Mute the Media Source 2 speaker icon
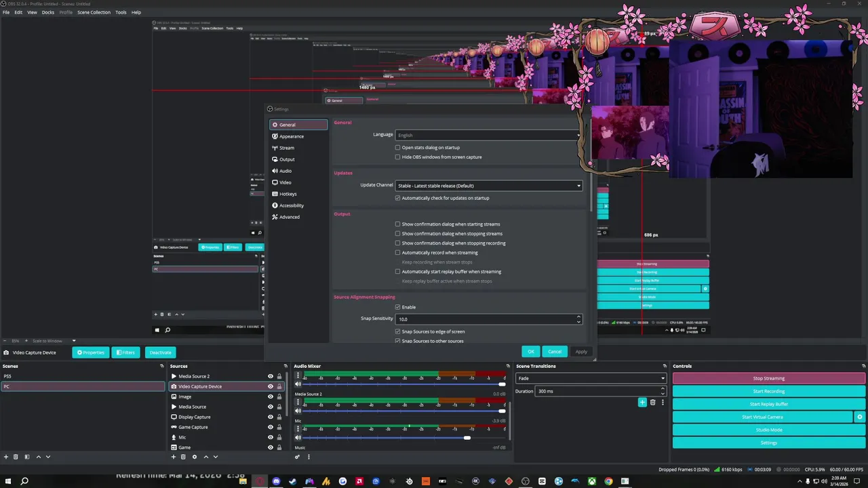This screenshot has height=488, width=868. 298,410
